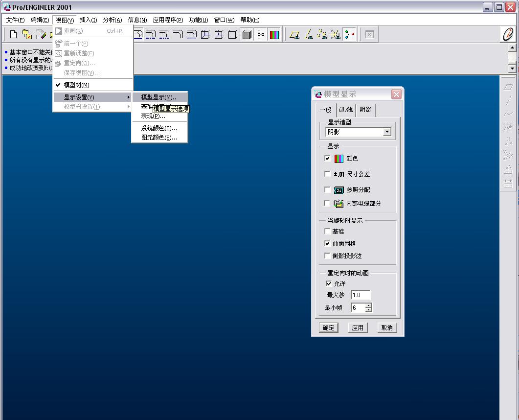
Task: Click the no hidden line cube icon
Action: (233, 34)
